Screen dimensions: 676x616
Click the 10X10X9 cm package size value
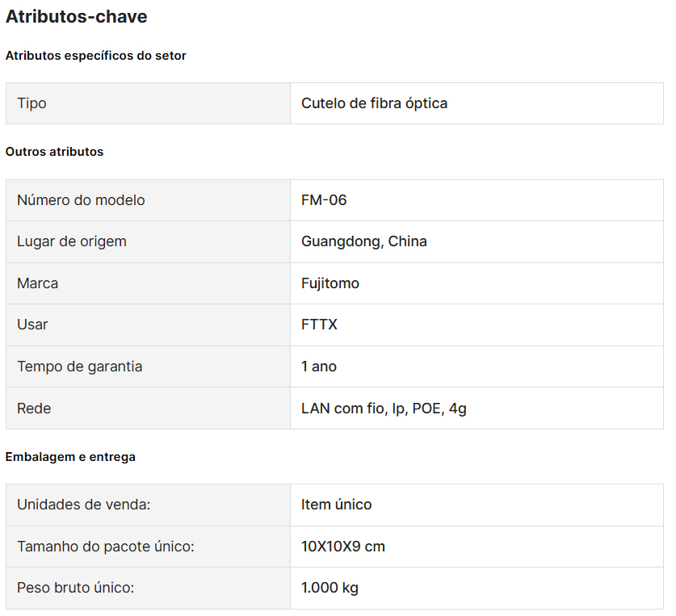(343, 547)
